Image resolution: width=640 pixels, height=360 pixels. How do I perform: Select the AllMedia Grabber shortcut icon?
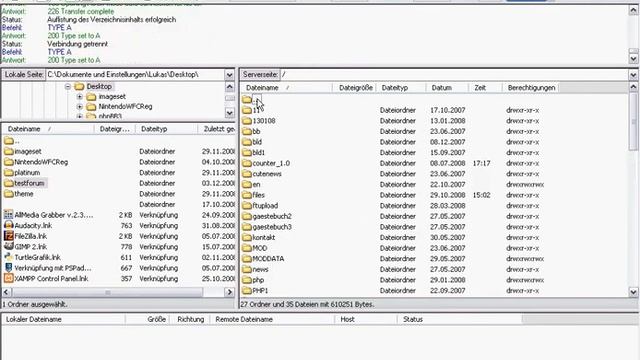[x=9, y=215]
